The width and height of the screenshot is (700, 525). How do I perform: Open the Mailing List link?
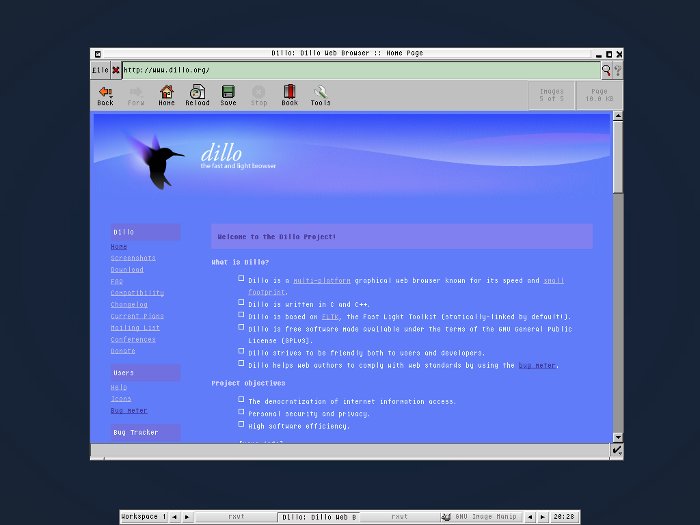point(135,328)
